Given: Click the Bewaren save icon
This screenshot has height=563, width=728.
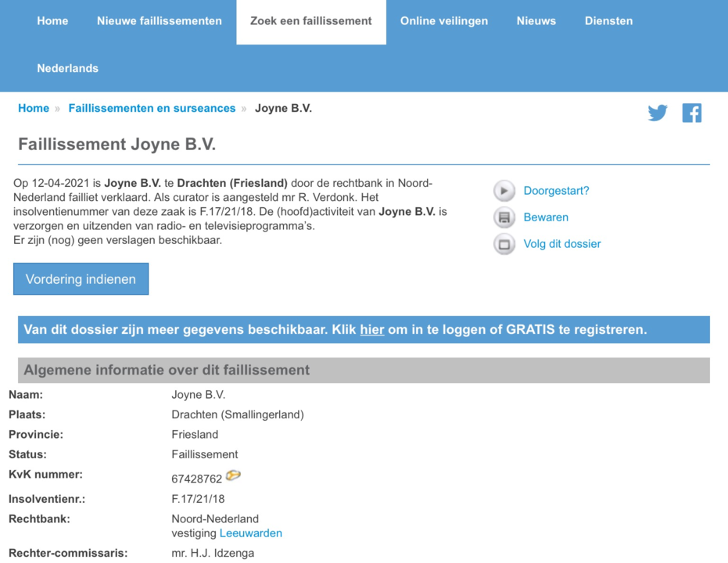Looking at the screenshot, I should point(504,217).
